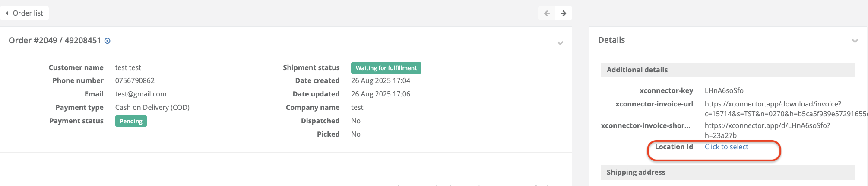The width and height of the screenshot is (868, 186).
Task: Collapse the Order #2049 panel chevron
Action: (560, 43)
